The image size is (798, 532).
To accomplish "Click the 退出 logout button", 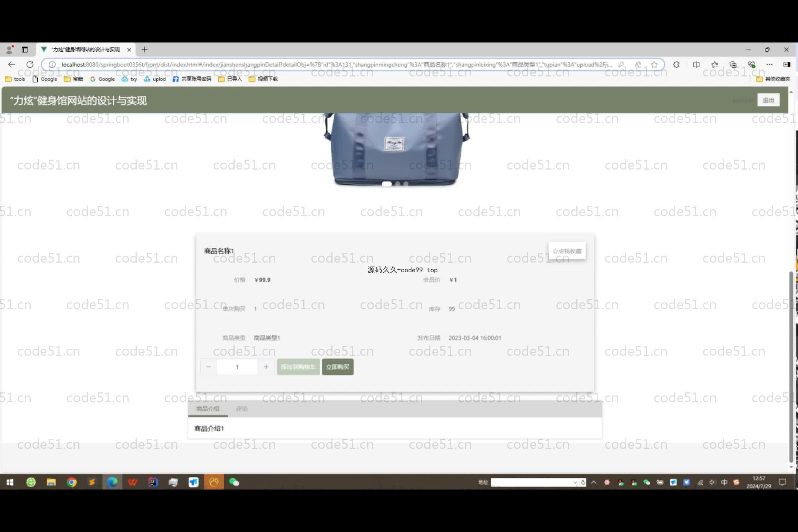I will pyautogui.click(x=768, y=100).
